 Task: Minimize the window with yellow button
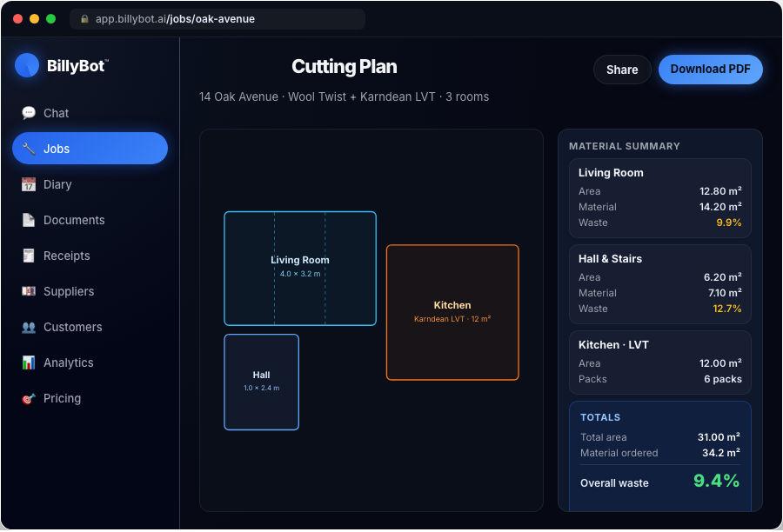click(x=35, y=19)
